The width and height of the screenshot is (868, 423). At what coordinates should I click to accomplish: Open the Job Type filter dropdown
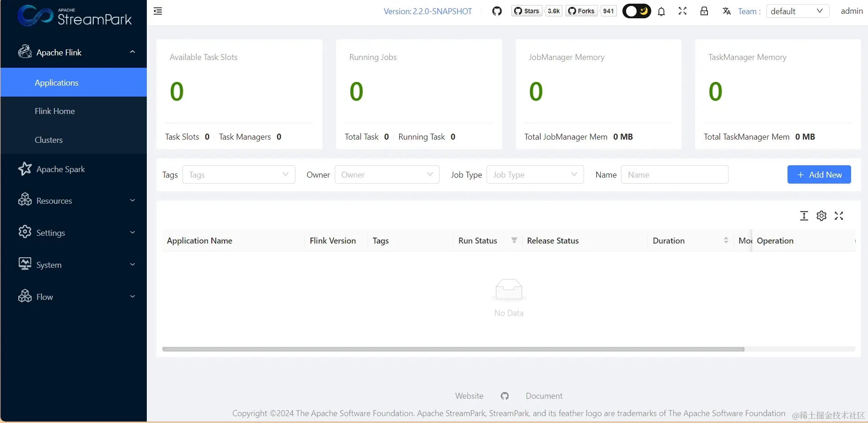point(535,174)
